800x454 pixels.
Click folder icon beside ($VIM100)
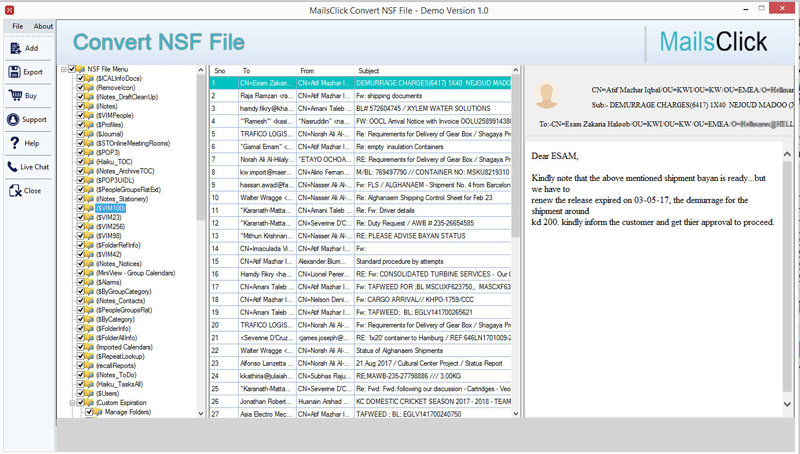(x=89, y=208)
